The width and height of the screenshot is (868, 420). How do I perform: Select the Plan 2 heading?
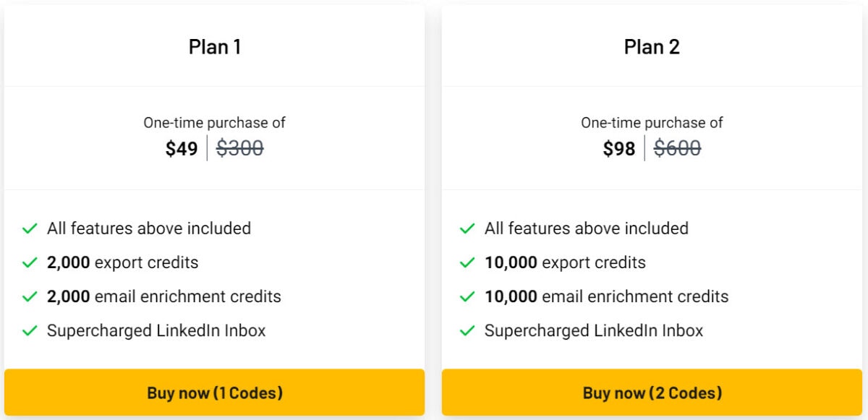[x=652, y=47]
